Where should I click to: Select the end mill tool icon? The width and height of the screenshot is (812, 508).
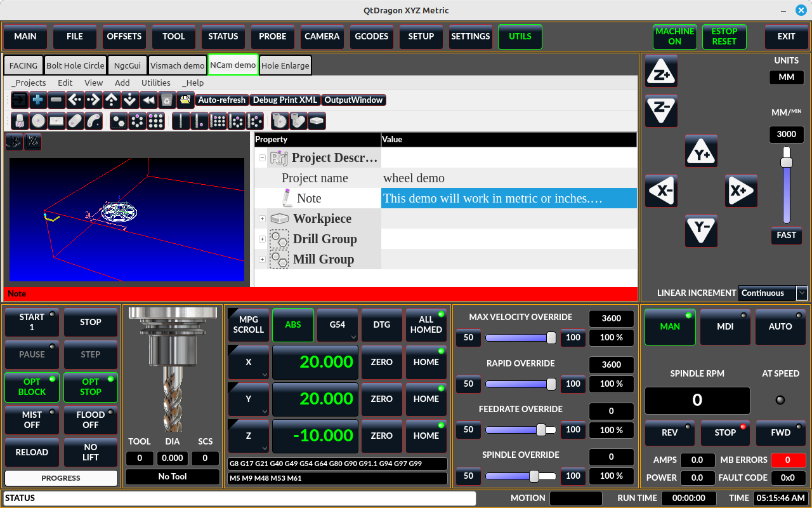(x=20, y=121)
